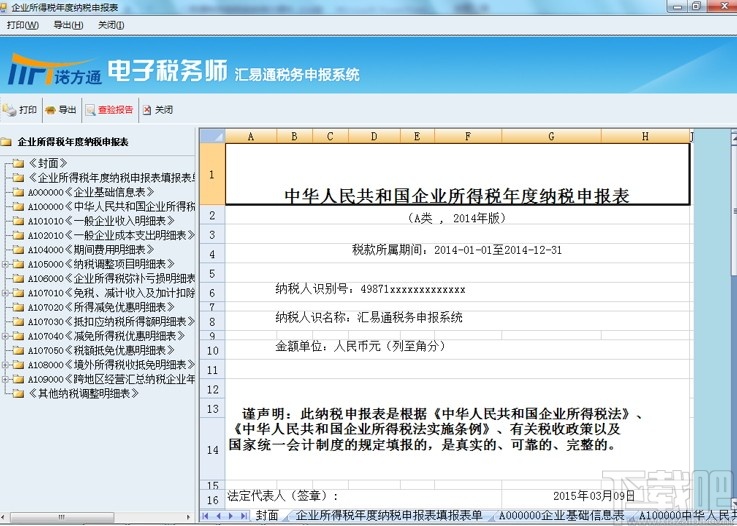Select A100000 中华人民共和国企业所得税 tree item

tap(111, 206)
